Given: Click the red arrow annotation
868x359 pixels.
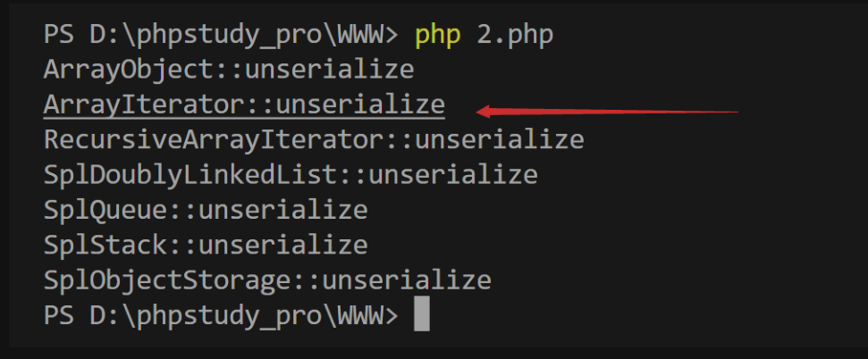Looking at the screenshot, I should pos(607,112).
